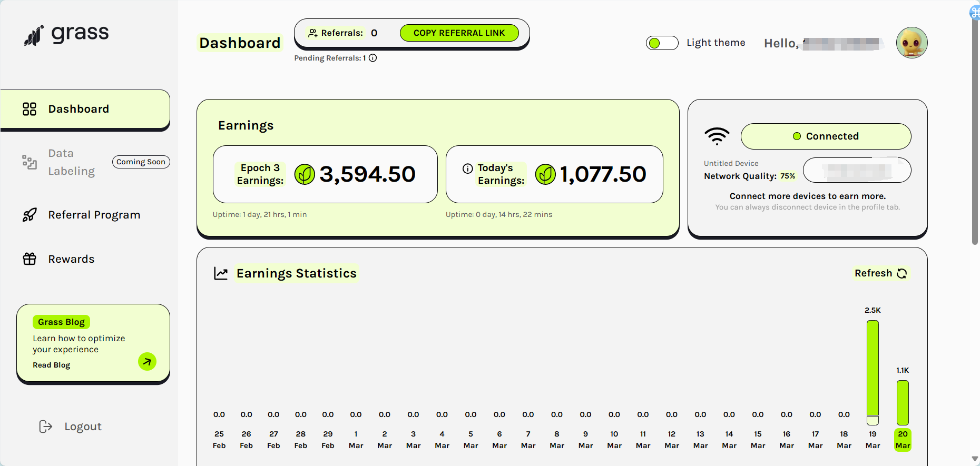Click the Data Labeling icon
The width and height of the screenshot is (980, 466).
coord(30,162)
